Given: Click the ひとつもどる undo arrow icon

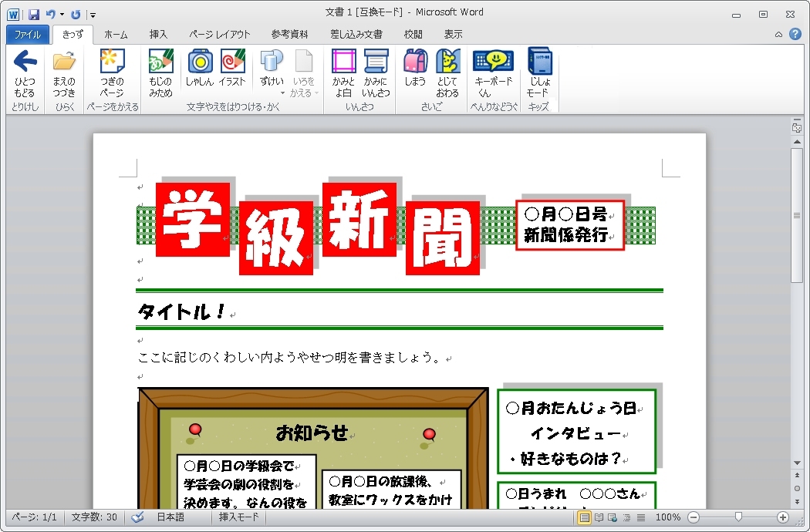Looking at the screenshot, I should pos(25,62).
